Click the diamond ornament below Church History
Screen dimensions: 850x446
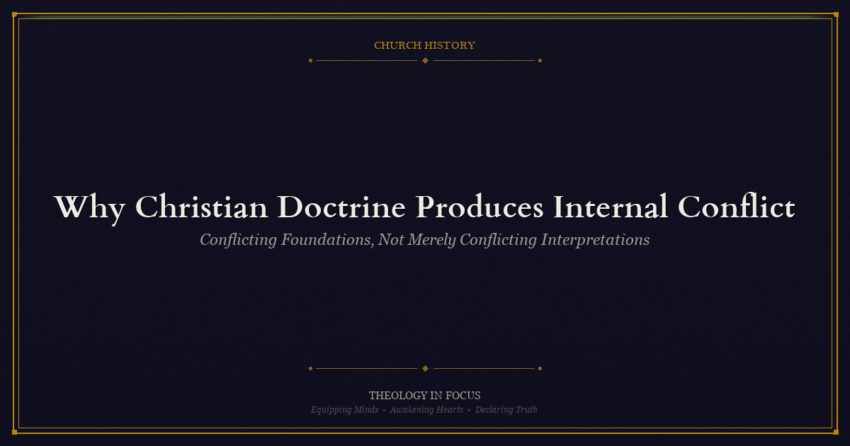pos(425,60)
